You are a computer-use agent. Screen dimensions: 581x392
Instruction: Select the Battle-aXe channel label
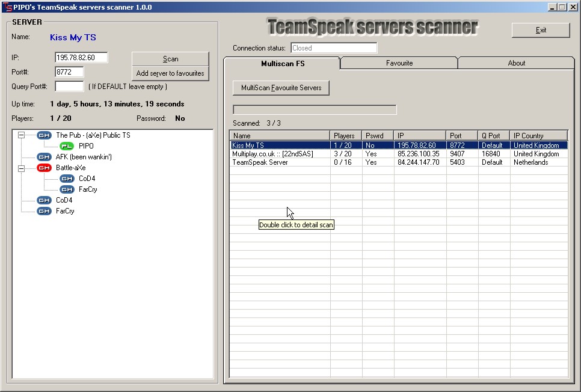[71, 168]
